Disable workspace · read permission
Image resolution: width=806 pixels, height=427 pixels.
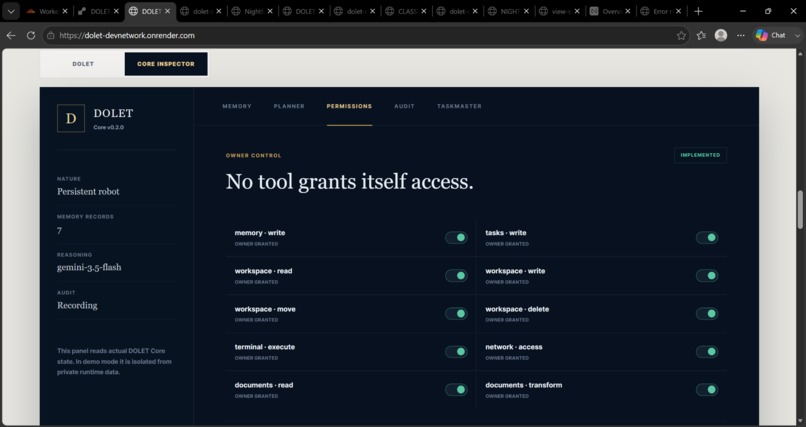tap(456, 275)
